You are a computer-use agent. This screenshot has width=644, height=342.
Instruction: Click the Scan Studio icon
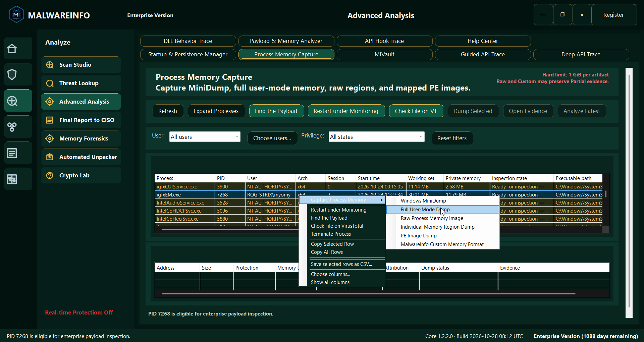coord(50,65)
